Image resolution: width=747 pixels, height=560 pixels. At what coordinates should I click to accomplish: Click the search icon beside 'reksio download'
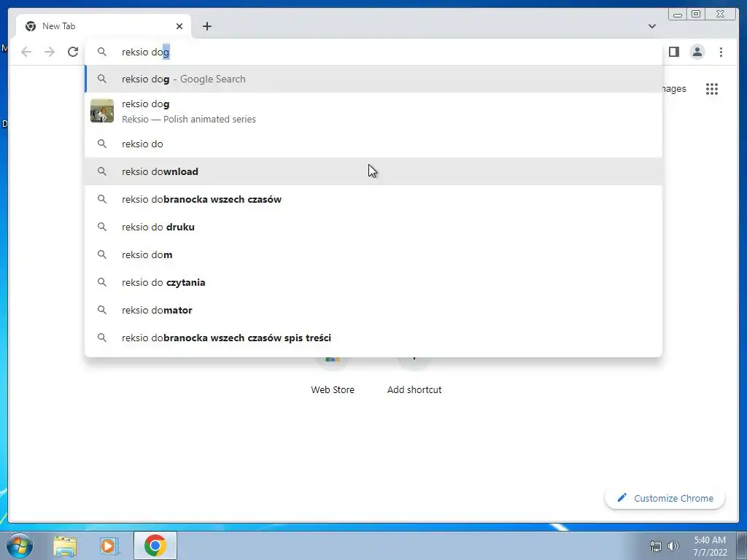pos(102,171)
